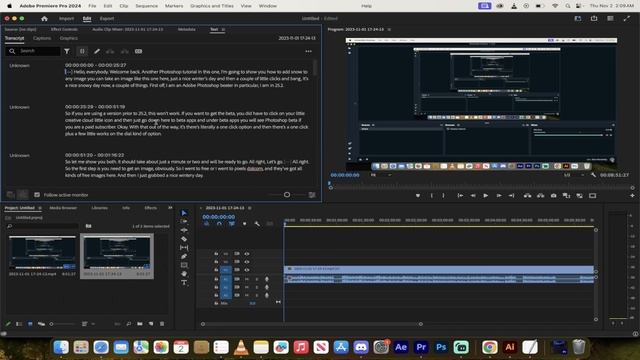Select the Razor tool

(184, 239)
